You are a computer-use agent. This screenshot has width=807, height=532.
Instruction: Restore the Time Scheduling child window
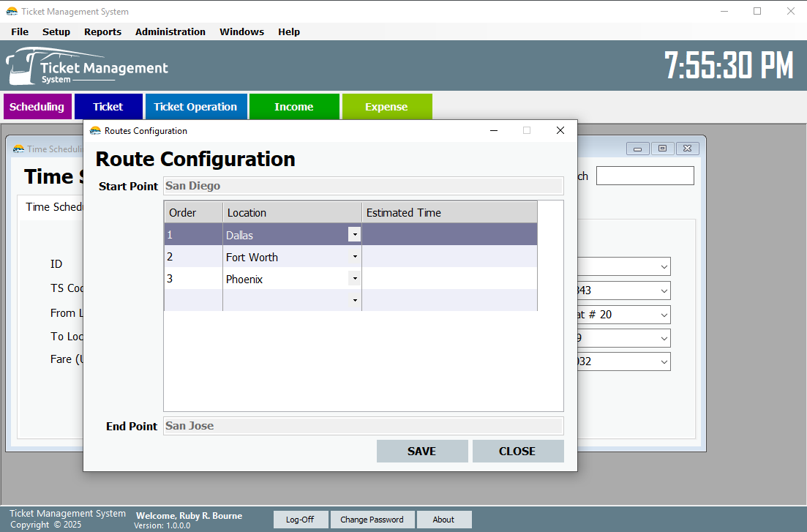(x=662, y=148)
